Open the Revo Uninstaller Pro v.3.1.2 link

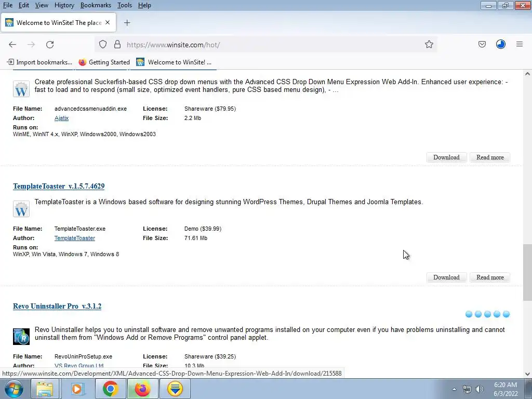click(x=57, y=307)
